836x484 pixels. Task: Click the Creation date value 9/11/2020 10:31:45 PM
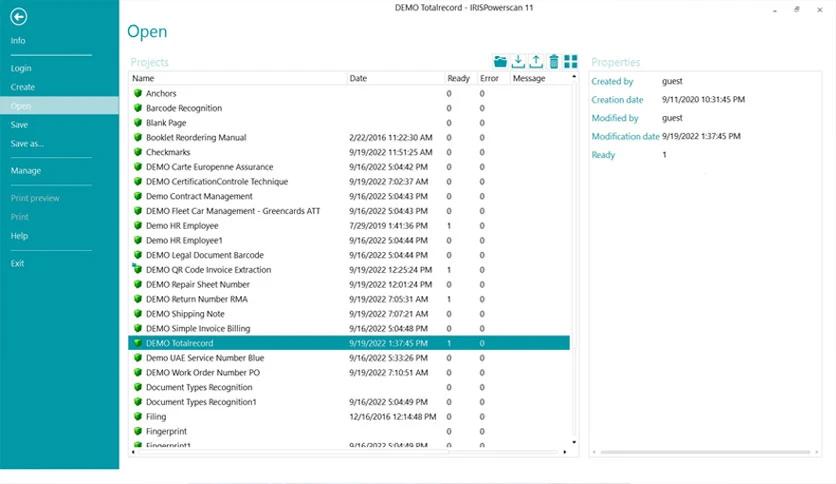[703, 100]
